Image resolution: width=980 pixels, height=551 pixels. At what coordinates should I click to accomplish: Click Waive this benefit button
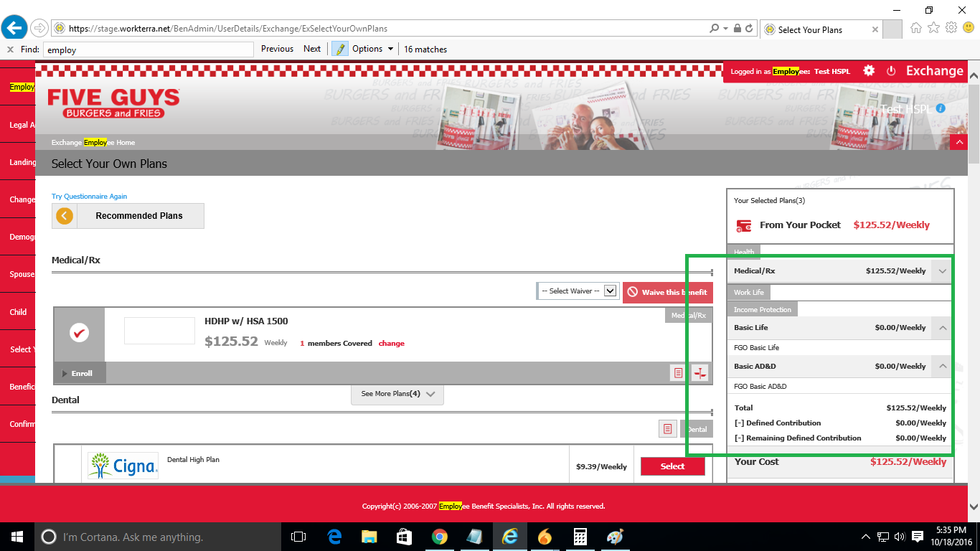(667, 293)
